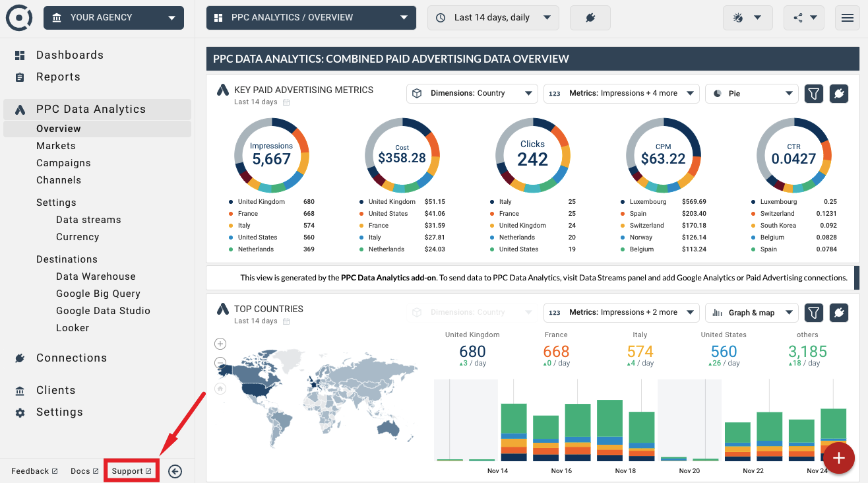Open Connections in the sidebar
This screenshot has height=483, width=868.
[x=71, y=358]
